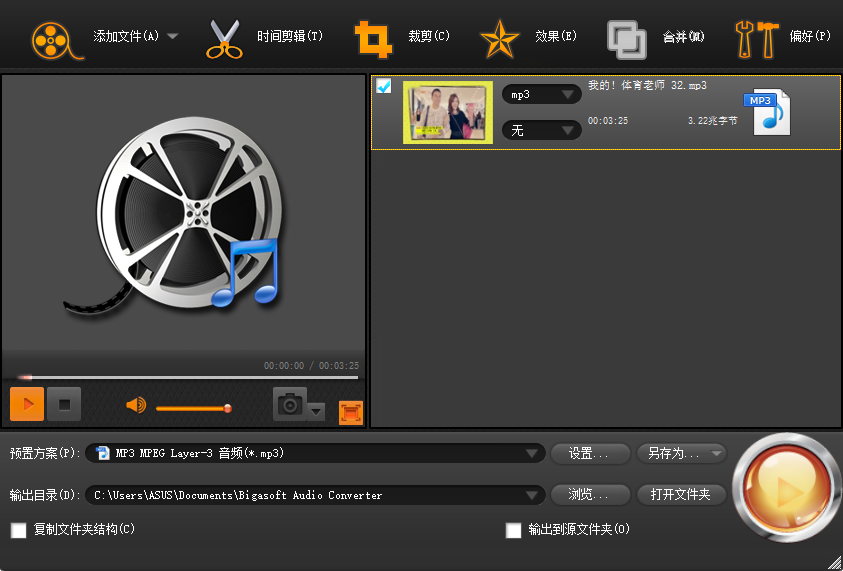Click the scissors trim icon
This screenshot has width=843, height=571.
click(224, 39)
